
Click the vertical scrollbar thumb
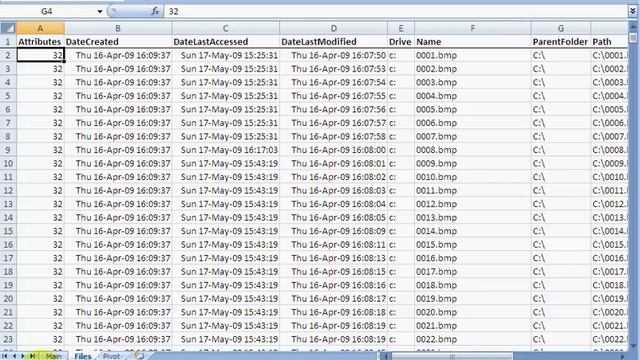click(x=633, y=38)
